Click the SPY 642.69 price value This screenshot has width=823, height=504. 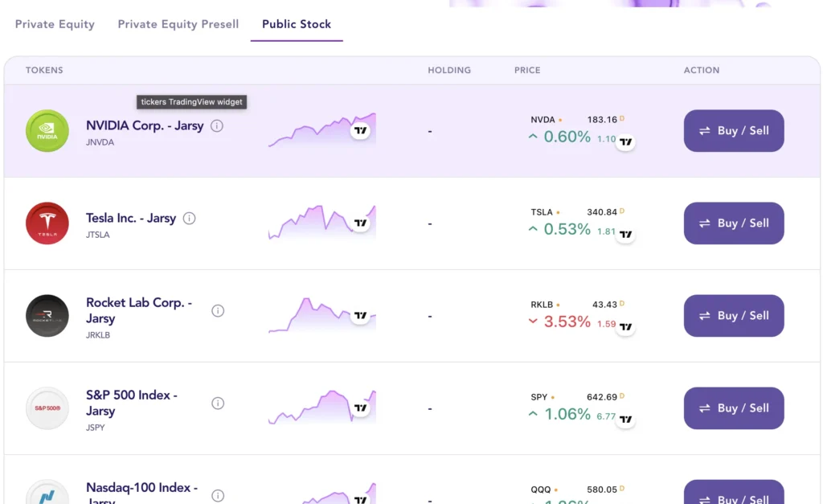coord(602,397)
